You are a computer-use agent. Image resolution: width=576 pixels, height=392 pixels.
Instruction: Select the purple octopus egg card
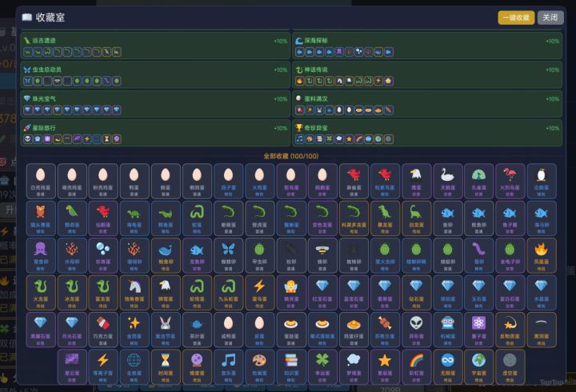(41, 255)
